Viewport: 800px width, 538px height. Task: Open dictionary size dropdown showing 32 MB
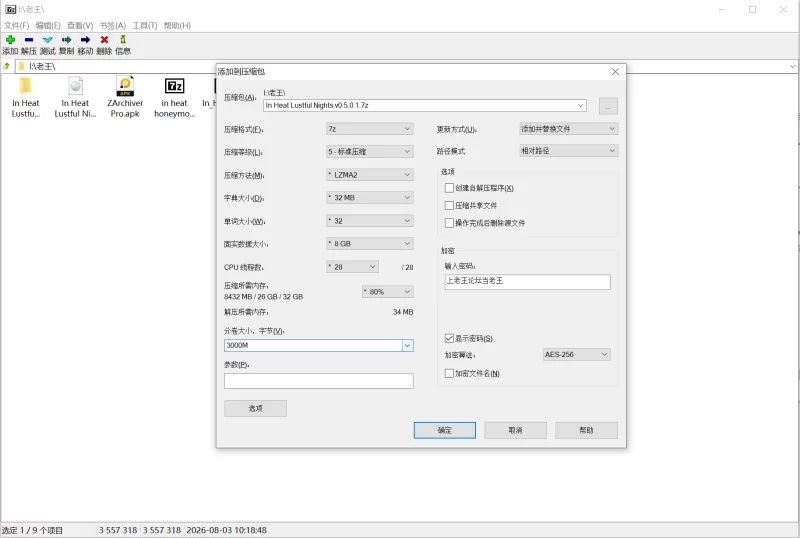369,198
